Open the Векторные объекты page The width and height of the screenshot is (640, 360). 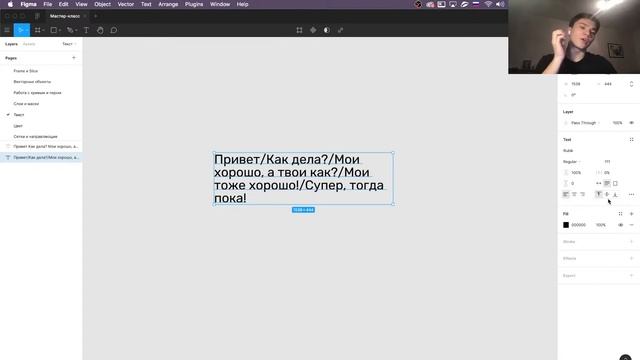(x=32, y=82)
